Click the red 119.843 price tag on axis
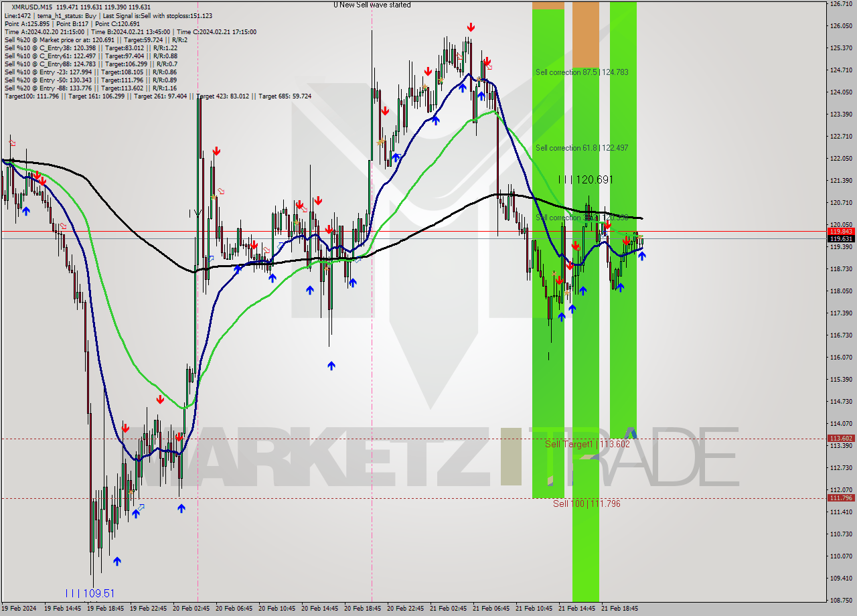This screenshot has width=857, height=616. (841, 231)
